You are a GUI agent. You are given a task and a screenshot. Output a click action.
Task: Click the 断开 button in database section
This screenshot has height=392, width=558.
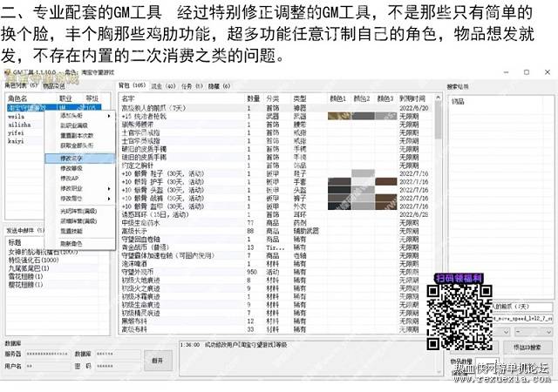(158, 361)
